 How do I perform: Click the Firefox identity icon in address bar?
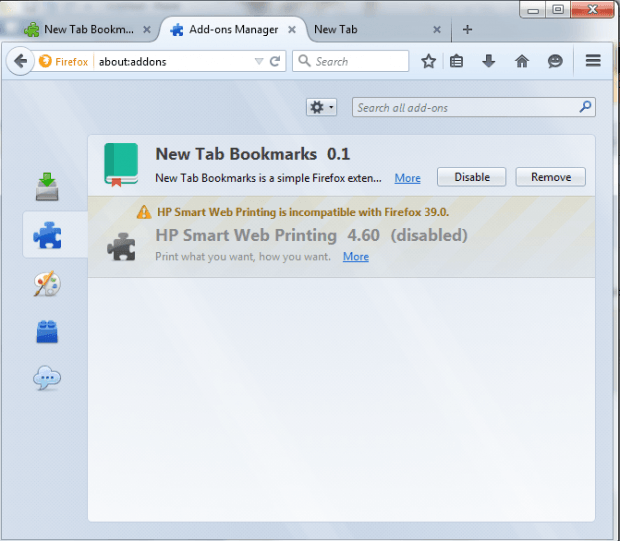click(45, 61)
